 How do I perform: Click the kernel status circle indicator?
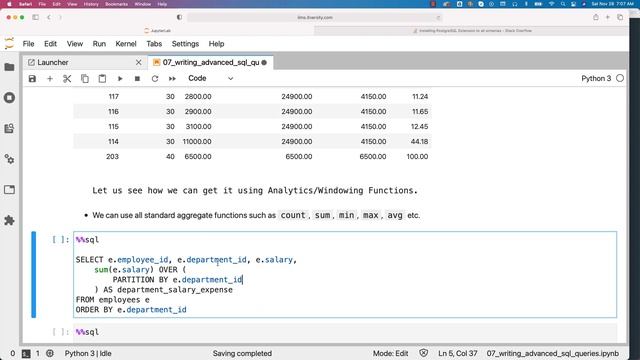pyautogui.click(x=620, y=78)
